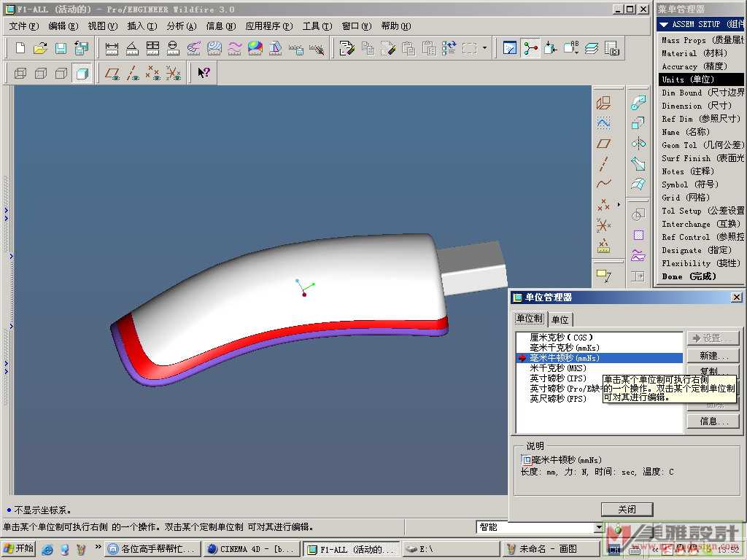This screenshot has width=747, height=560.
Task: Save the model using the floppy disk icon
Action: (61, 48)
